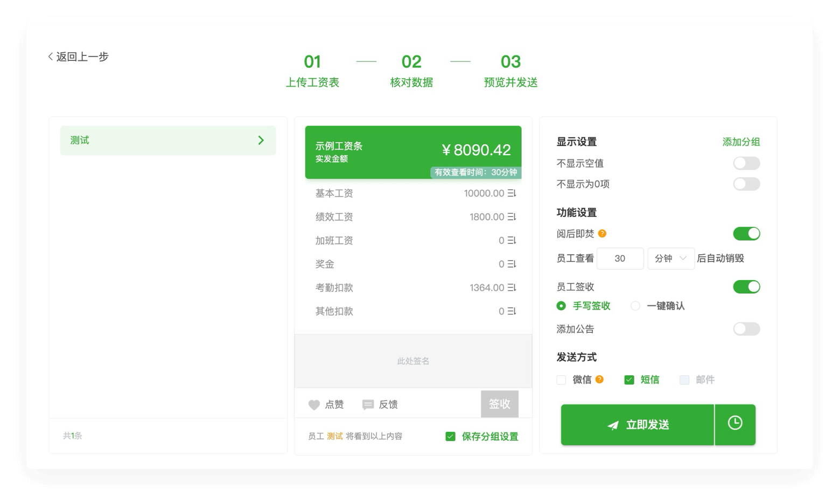Screen dimensions: 839x504
Task: Expand the 测试 group item arrow
Action: [261, 141]
